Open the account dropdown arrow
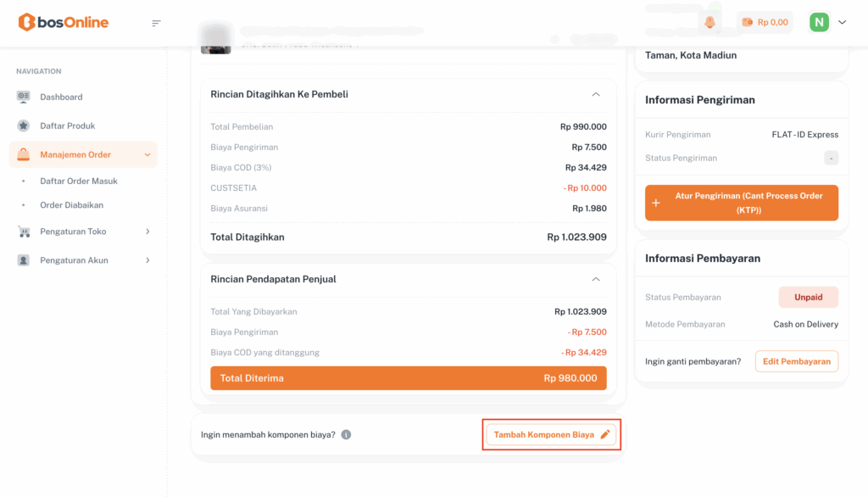This screenshot has height=497, width=868. pos(842,22)
